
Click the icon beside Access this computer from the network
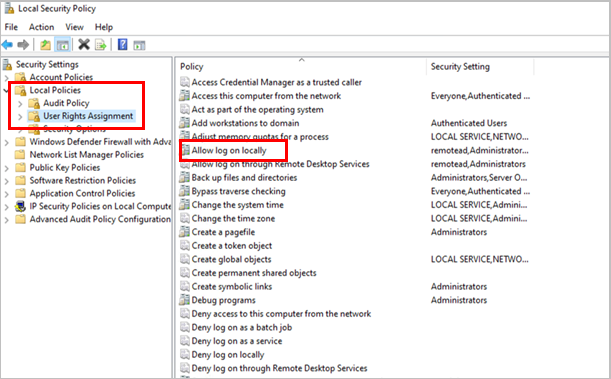coord(184,96)
